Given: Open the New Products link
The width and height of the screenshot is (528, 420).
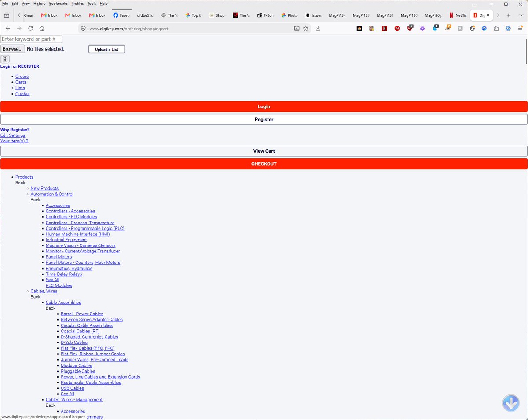Looking at the screenshot, I should [44, 188].
